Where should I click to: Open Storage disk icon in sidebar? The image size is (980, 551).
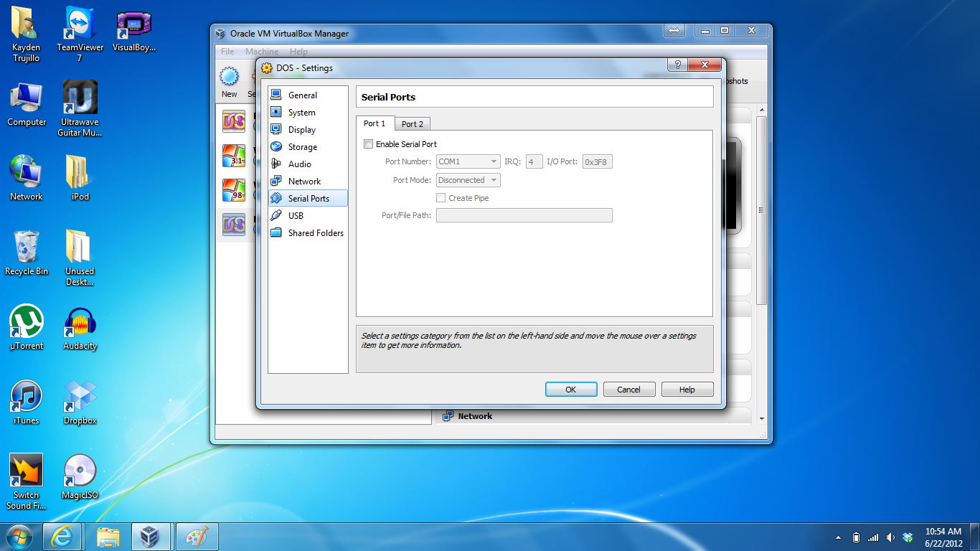pos(275,146)
